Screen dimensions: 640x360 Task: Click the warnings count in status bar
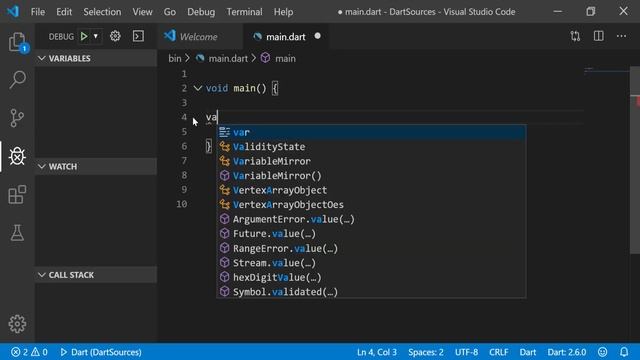tap(39, 352)
